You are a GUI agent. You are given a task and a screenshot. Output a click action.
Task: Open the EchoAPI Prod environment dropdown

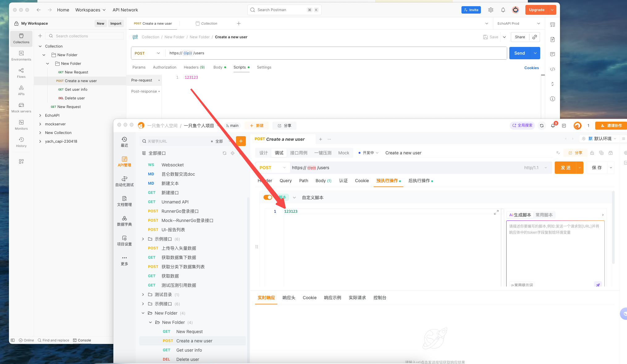[x=519, y=23]
